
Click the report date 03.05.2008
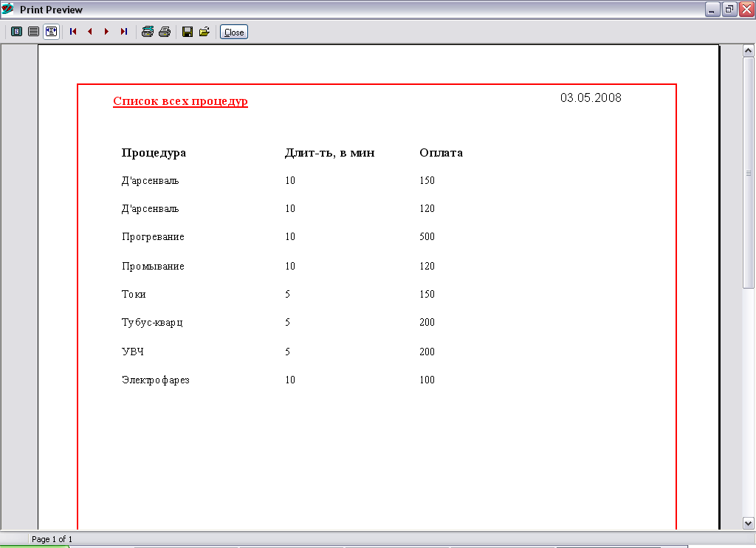point(591,98)
